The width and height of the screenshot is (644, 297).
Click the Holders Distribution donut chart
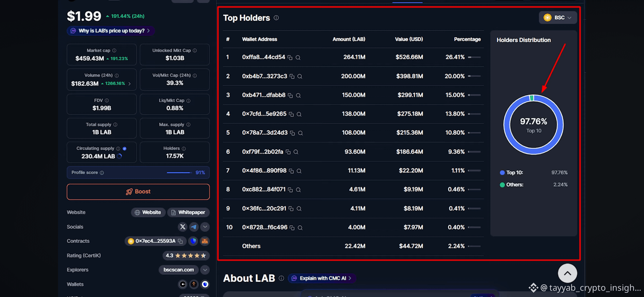(534, 124)
